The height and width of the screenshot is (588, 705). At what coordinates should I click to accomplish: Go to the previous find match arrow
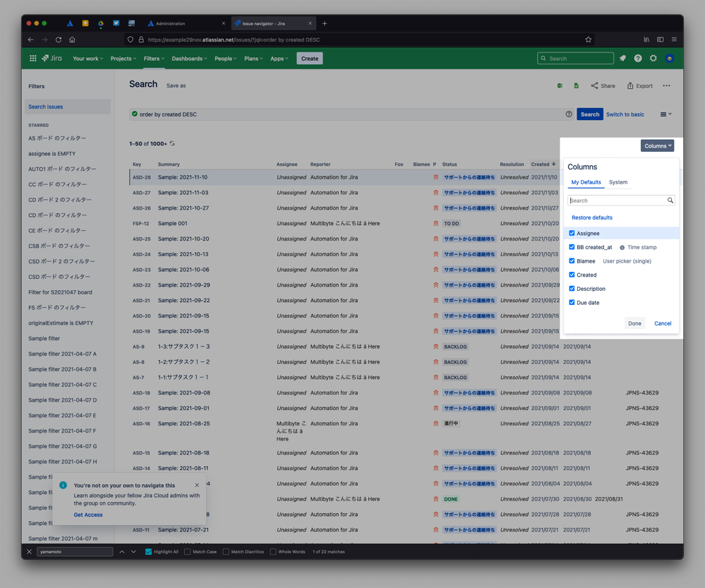pos(122,551)
